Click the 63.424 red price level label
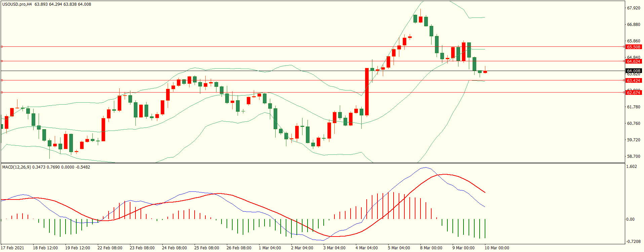This screenshot has height=252, width=644. point(634,81)
